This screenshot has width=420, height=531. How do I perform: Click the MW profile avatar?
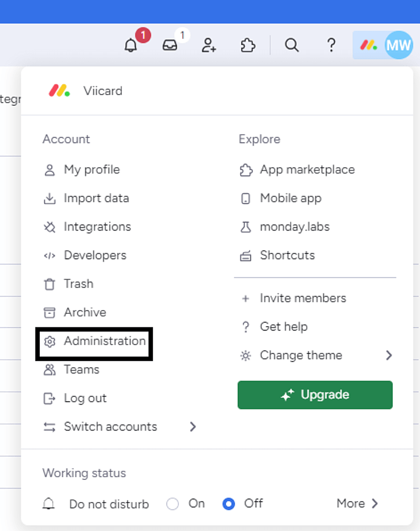pyautogui.click(x=398, y=45)
